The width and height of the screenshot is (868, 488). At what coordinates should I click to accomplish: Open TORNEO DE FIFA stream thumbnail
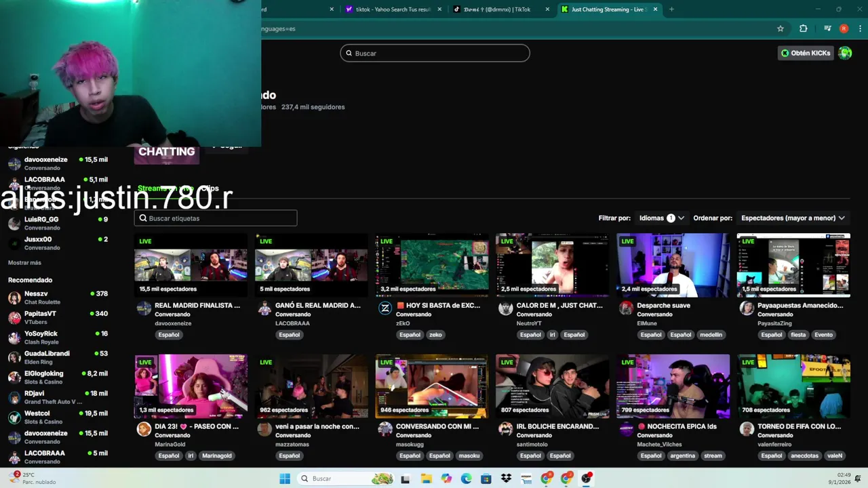[793, 386]
